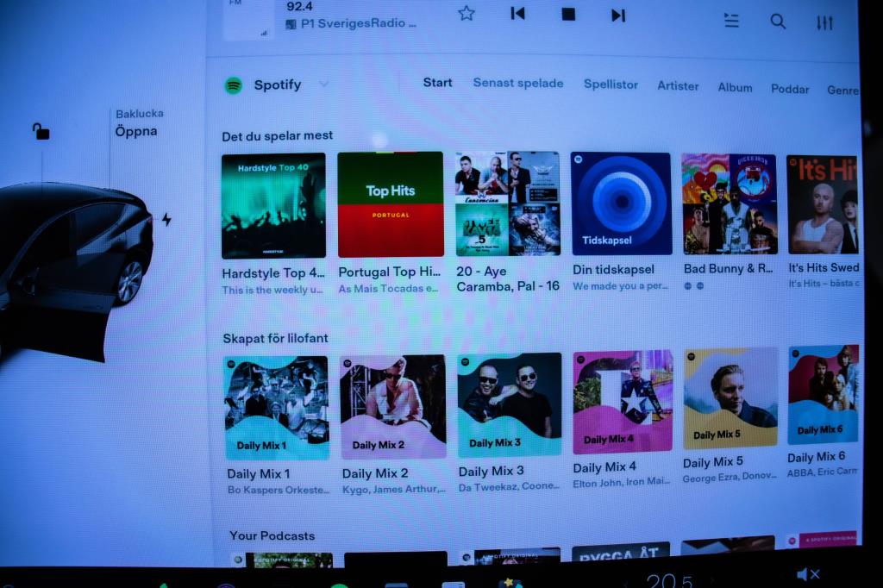Select the Start tab
The image size is (883, 588).
(437, 82)
